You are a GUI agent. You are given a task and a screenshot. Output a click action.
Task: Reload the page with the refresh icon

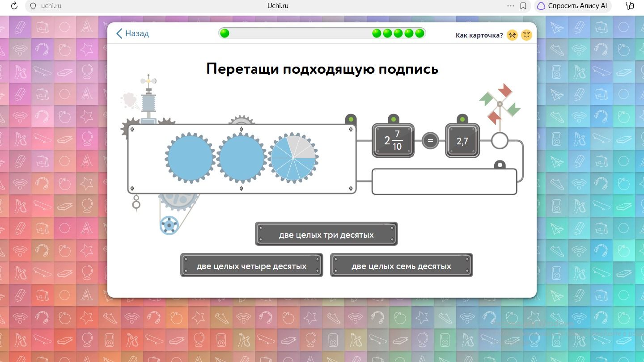coord(14,6)
